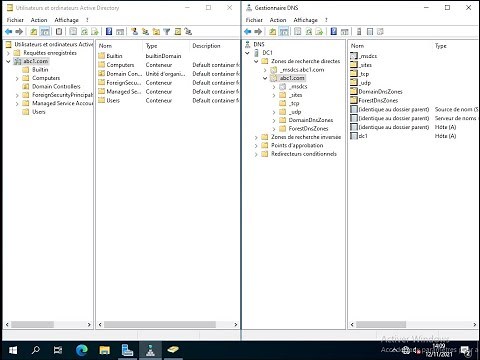Image resolution: width=480 pixels, height=360 pixels.
Task: Click Export list icon in Active Directory toolbar
Action: [x=95, y=32]
